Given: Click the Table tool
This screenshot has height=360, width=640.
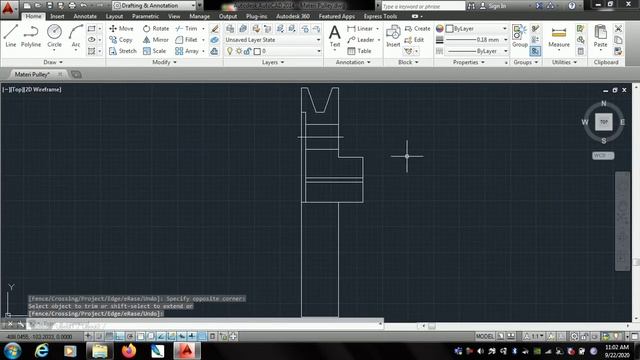Looking at the screenshot, I should click(x=359, y=51).
